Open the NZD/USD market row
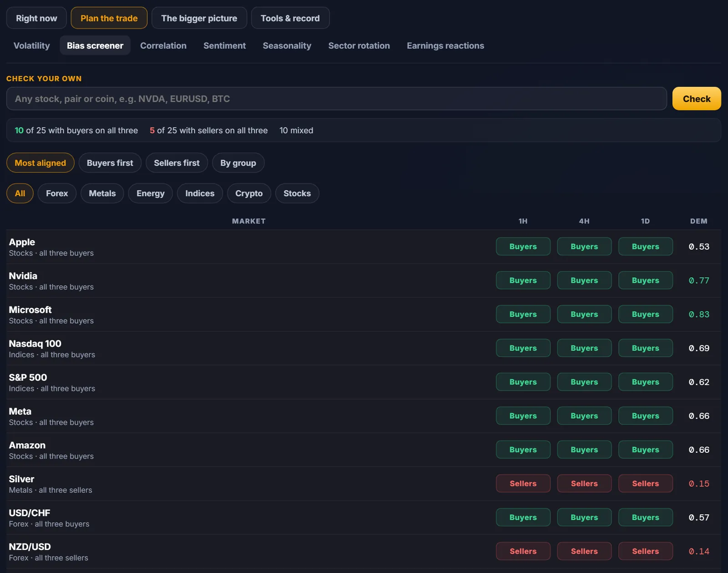Screen dimensions: 728x573 (x=364, y=552)
